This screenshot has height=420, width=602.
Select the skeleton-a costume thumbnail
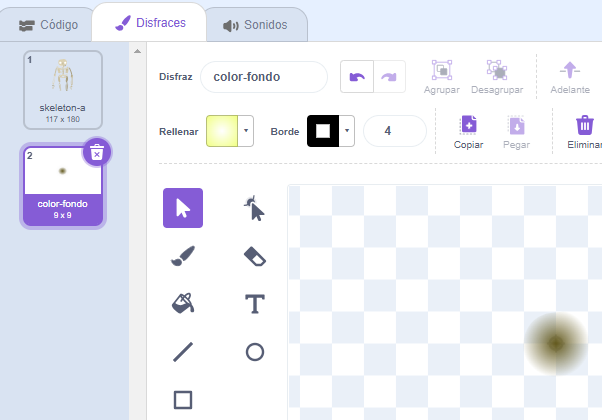tap(63, 90)
